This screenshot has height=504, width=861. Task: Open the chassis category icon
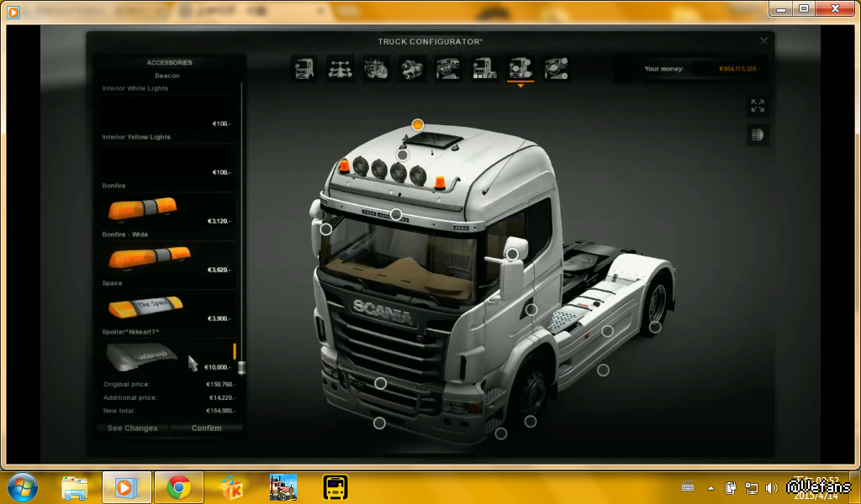coord(341,69)
